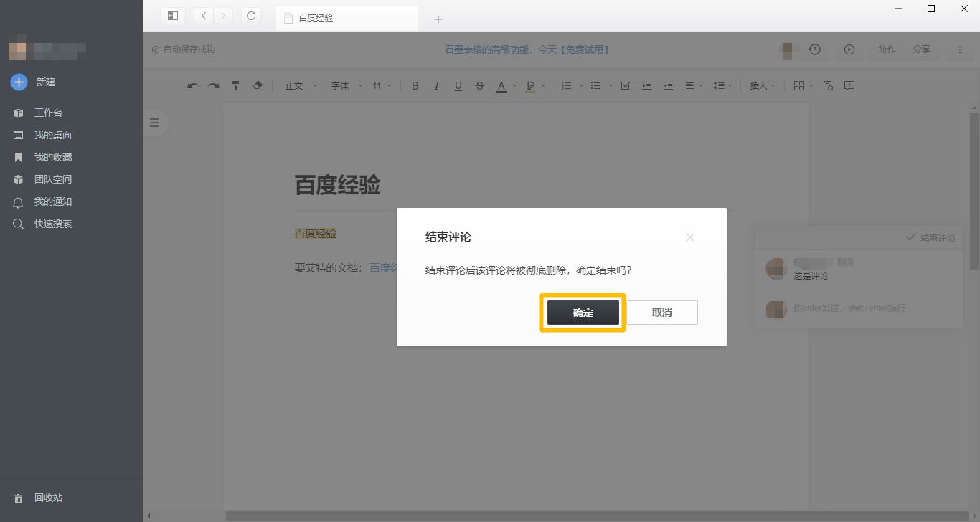
Task: Navigate forward with right arrow
Action: point(223,16)
